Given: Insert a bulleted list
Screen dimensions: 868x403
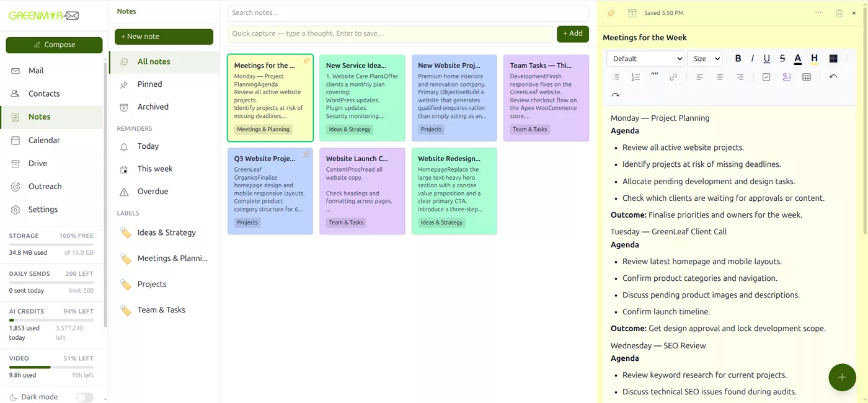Looking at the screenshot, I should [616, 77].
